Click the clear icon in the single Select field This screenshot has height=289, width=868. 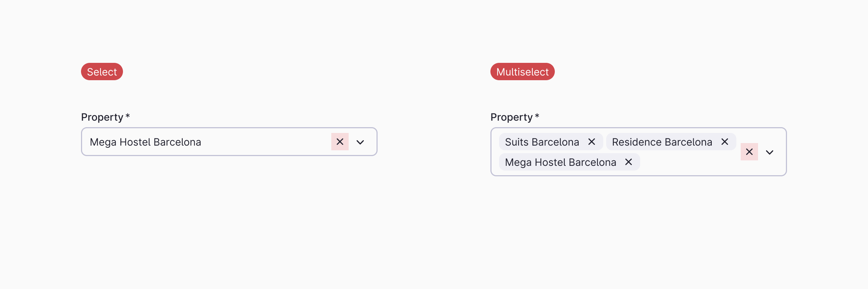click(x=340, y=142)
